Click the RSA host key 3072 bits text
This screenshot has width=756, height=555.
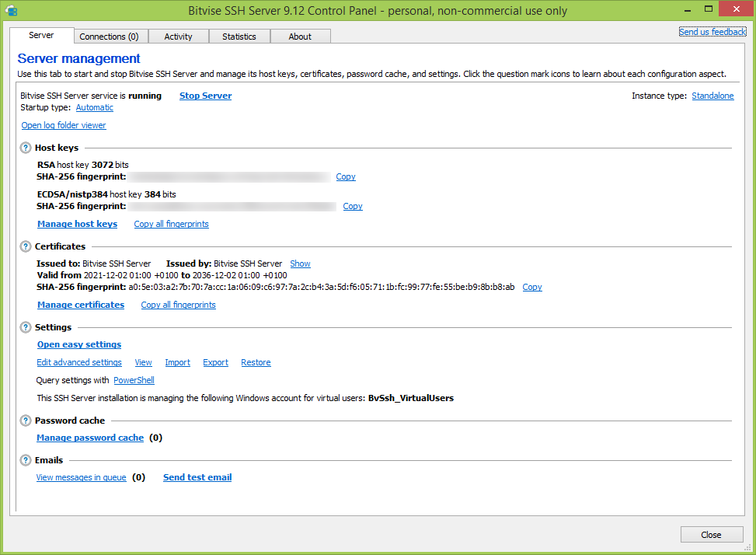coord(83,165)
